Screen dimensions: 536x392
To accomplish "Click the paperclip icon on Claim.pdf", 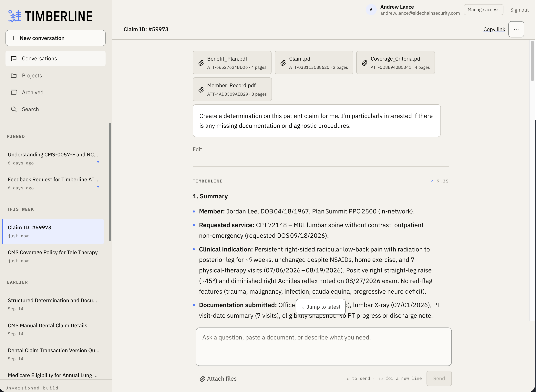I will point(283,63).
